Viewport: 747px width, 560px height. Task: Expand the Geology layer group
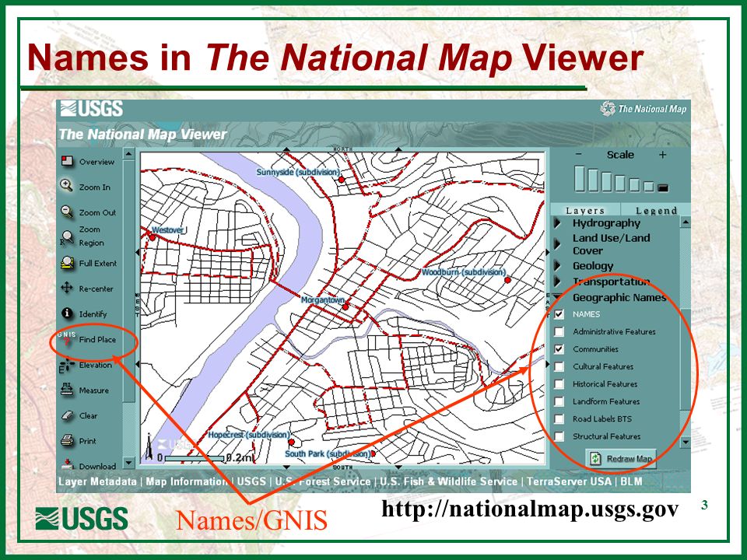click(557, 265)
